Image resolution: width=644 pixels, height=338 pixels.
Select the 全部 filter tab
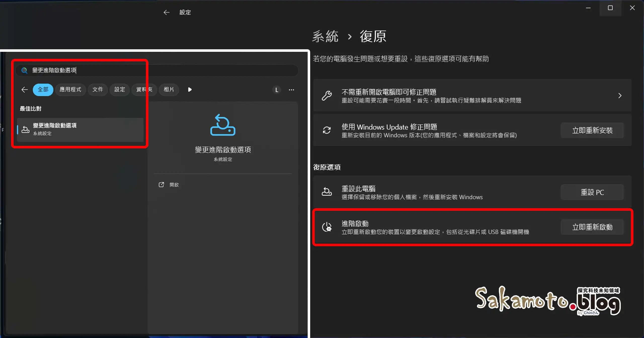tap(43, 90)
